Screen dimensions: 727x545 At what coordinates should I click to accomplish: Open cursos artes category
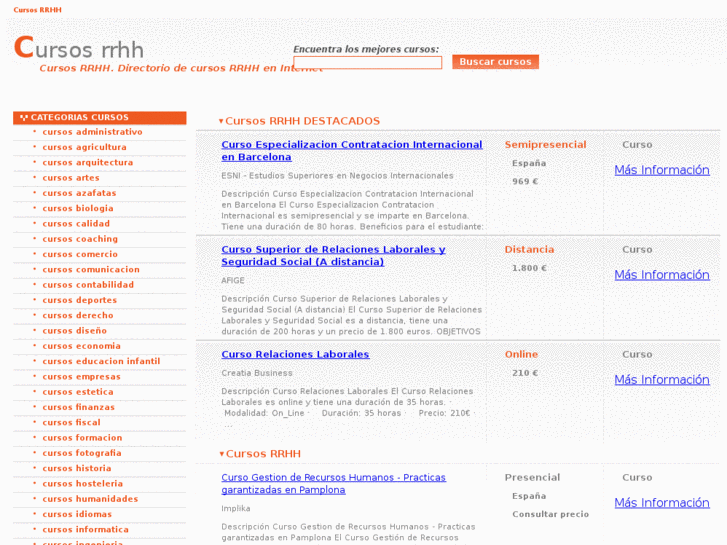pos(71,178)
